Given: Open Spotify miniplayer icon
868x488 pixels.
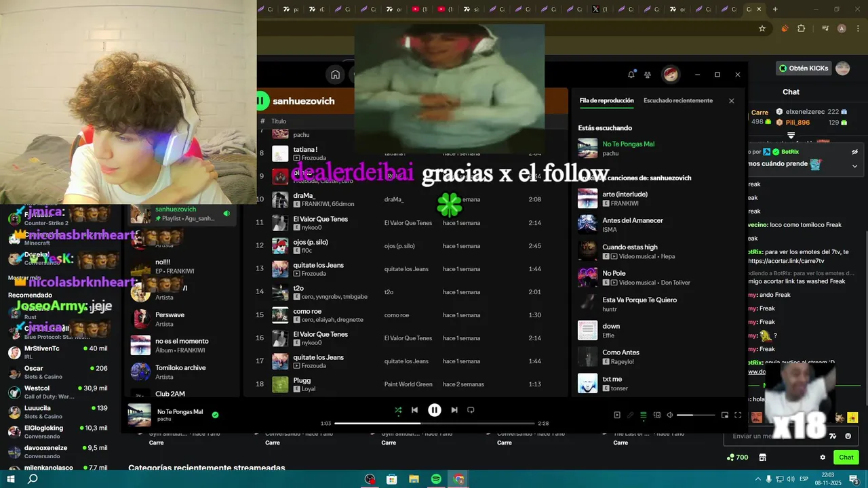Looking at the screenshot, I should click(725, 415).
